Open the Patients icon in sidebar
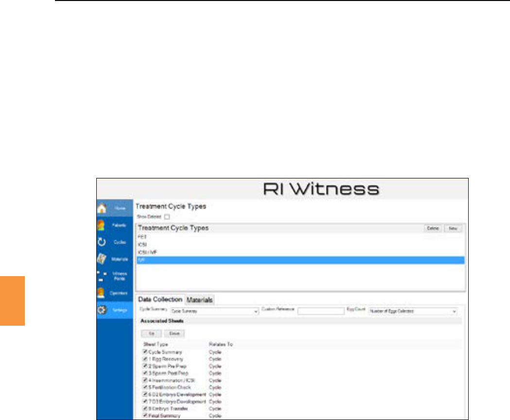This screenshot has width=510, height=420. (x=101, y=225)
